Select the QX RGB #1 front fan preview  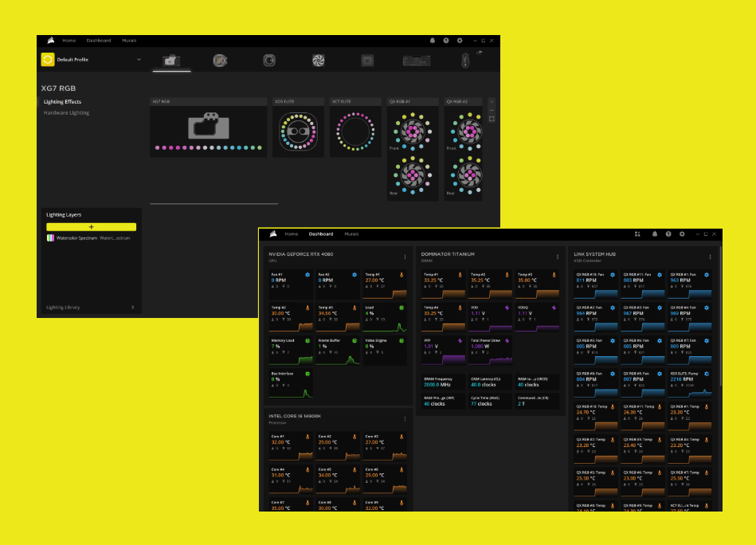(413, 131)
